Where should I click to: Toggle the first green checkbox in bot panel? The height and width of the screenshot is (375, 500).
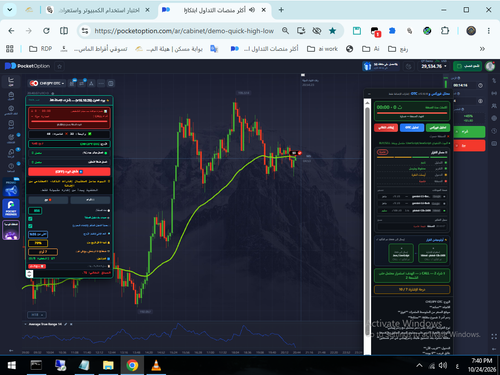click(30, 219)
